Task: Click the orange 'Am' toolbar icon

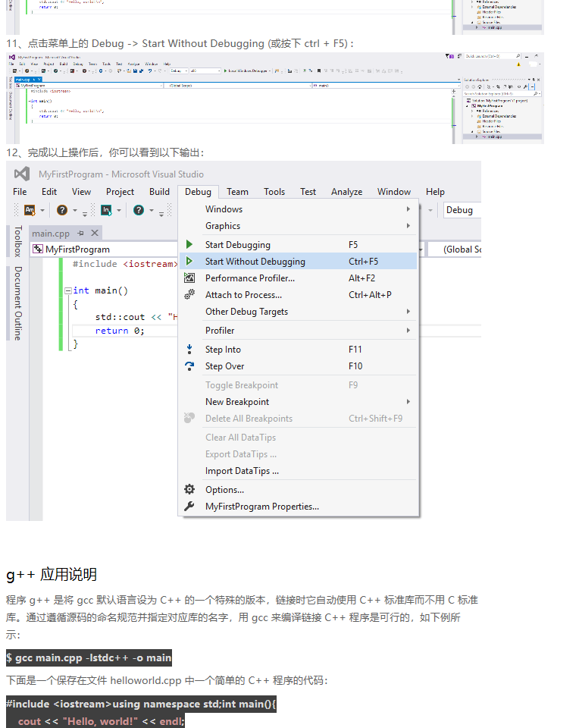Action: click(30, 210)
